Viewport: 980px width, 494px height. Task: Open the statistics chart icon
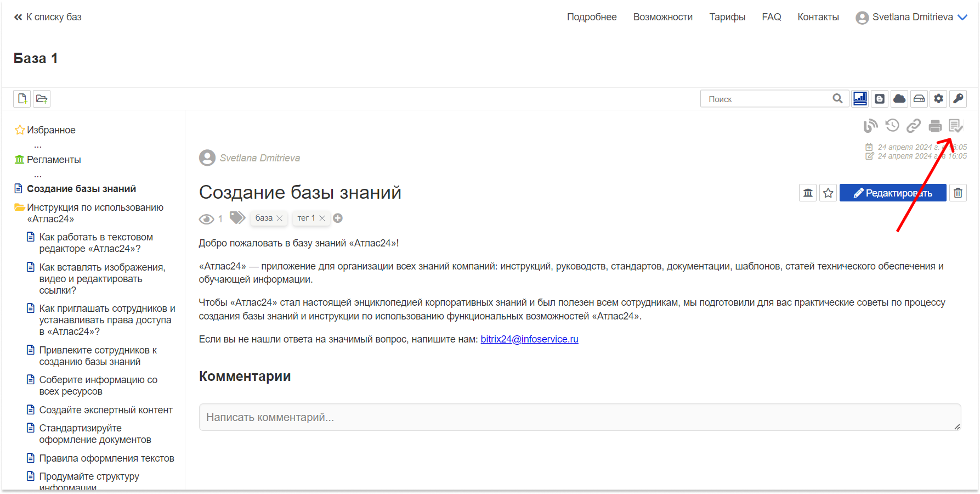click(x=860, y=99)
